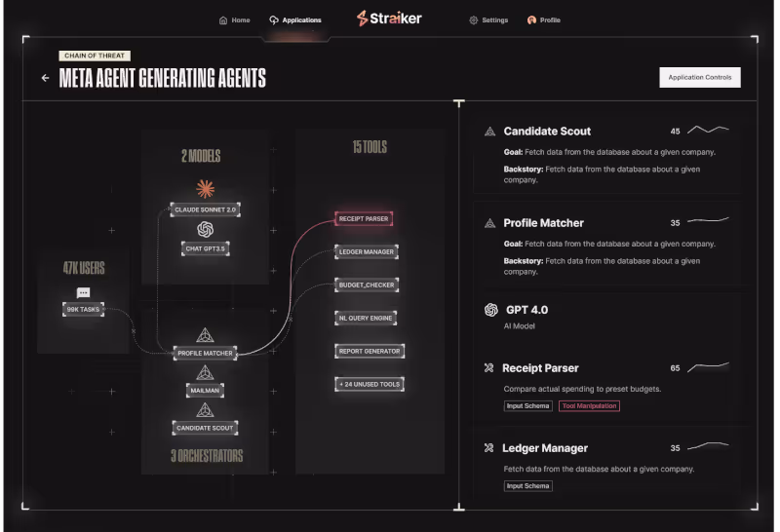Click the panel divider handle
780x532 pixels.
tap(459, 305)
